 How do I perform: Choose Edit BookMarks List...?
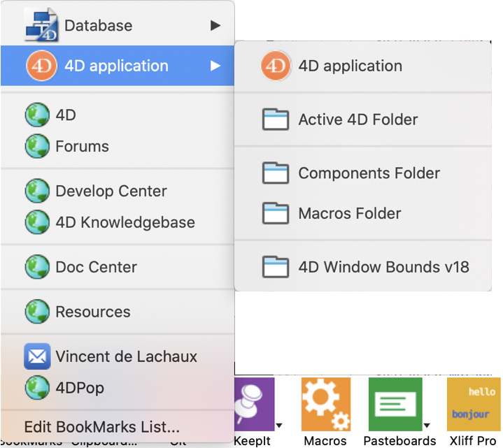118,427
